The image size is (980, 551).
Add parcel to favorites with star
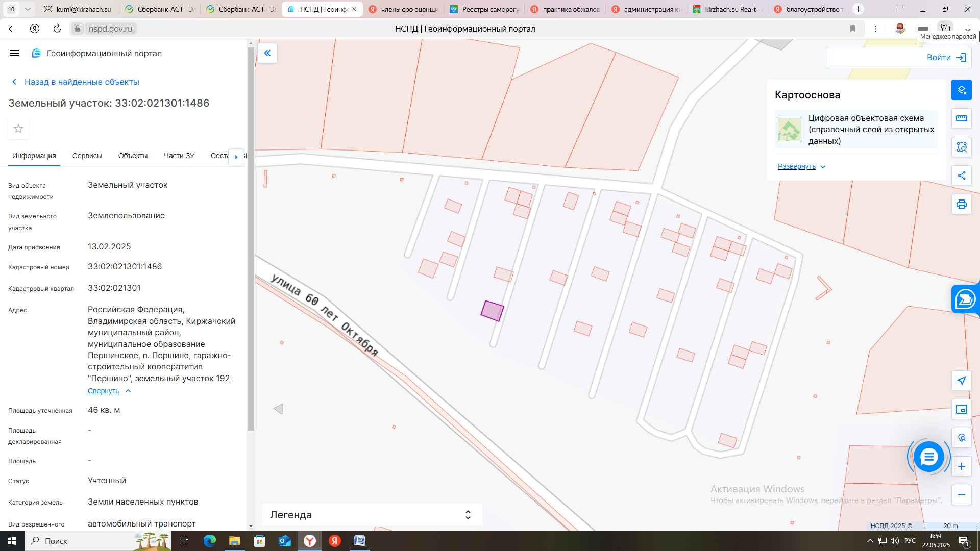point(18,129)
